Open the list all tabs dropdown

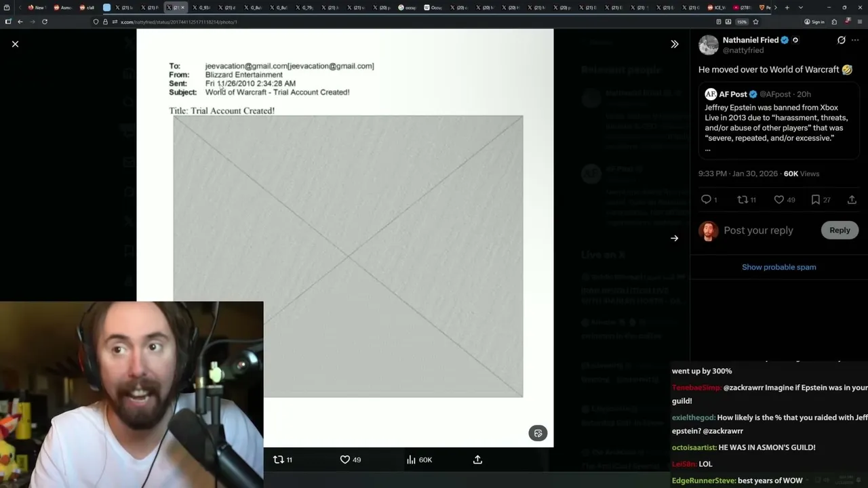801,7
